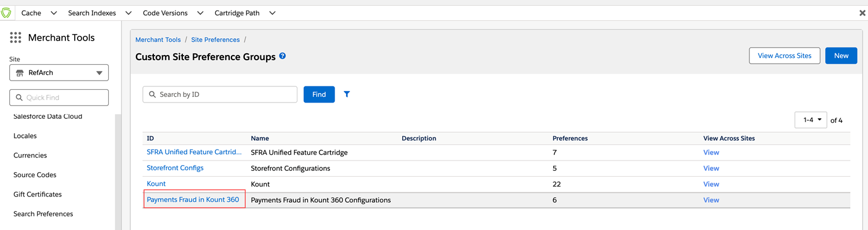Click the Storefront Configurations name cell

(290, 169)
